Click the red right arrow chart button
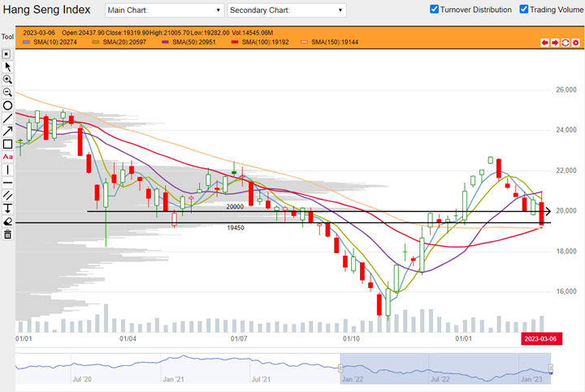Screen dimensions: 585x392 pyautogui.click(x=555, y=42)
